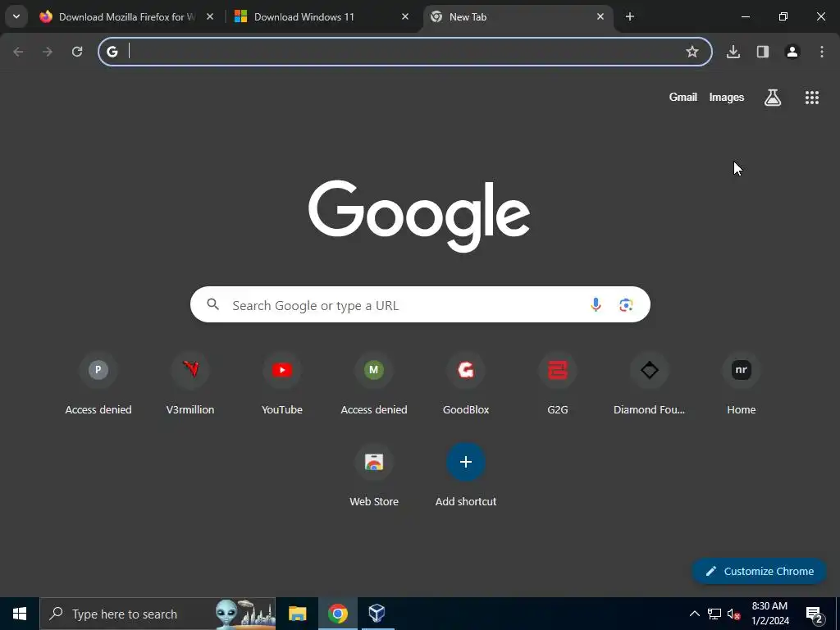Open the notification center icon
This screenshot has width=840, height=630.
pyautogui.click(x=815, y=614)
